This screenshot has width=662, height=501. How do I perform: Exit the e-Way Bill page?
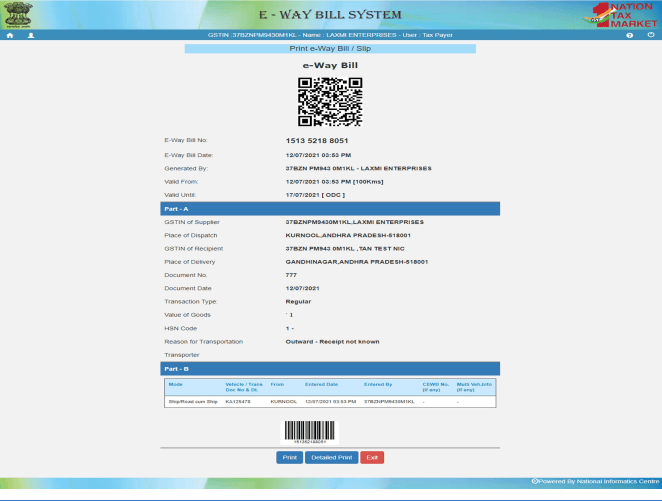372,458
